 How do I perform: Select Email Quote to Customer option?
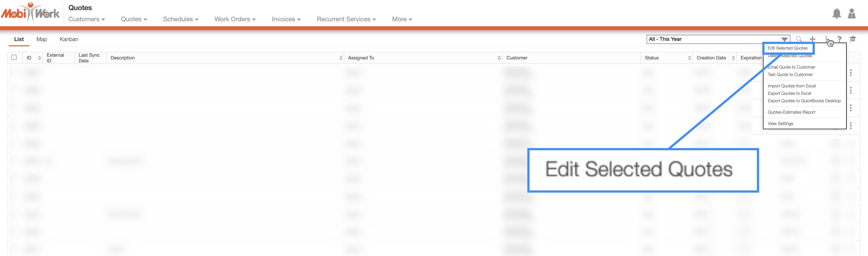click(791, 67)
